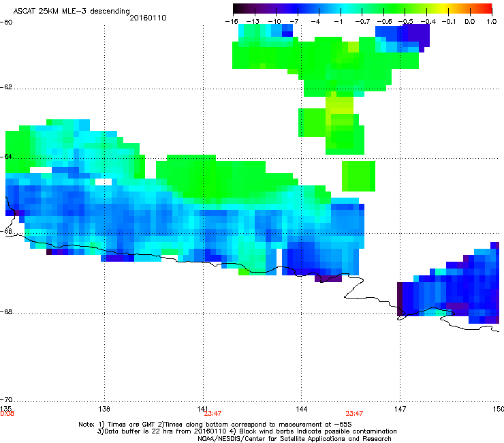Screen dimensions: 504x443
Task: Click the "144" longitude label
Action: (301, 409)
